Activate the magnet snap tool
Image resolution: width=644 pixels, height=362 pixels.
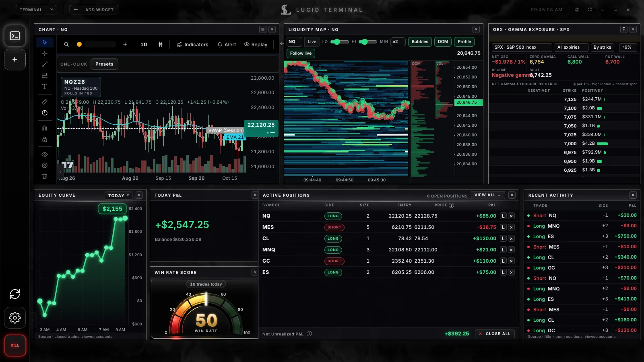(x=45, y=128)
